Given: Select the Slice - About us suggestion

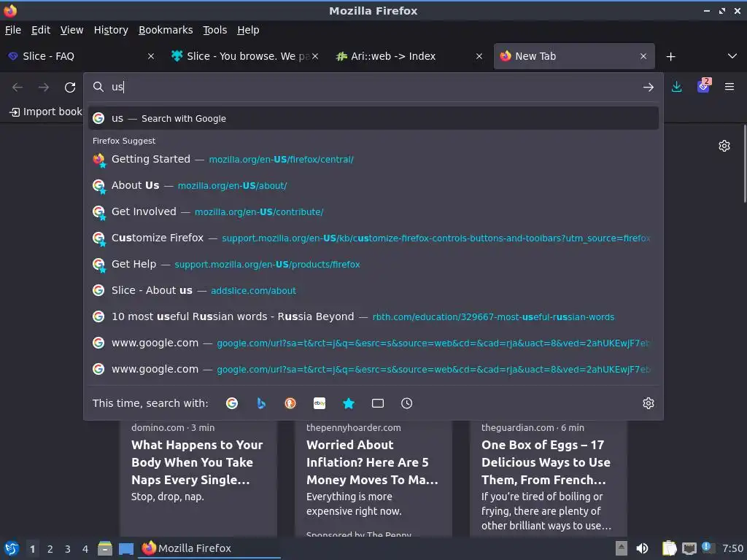Looking at the screenshot, I should (x=373, y=290).
